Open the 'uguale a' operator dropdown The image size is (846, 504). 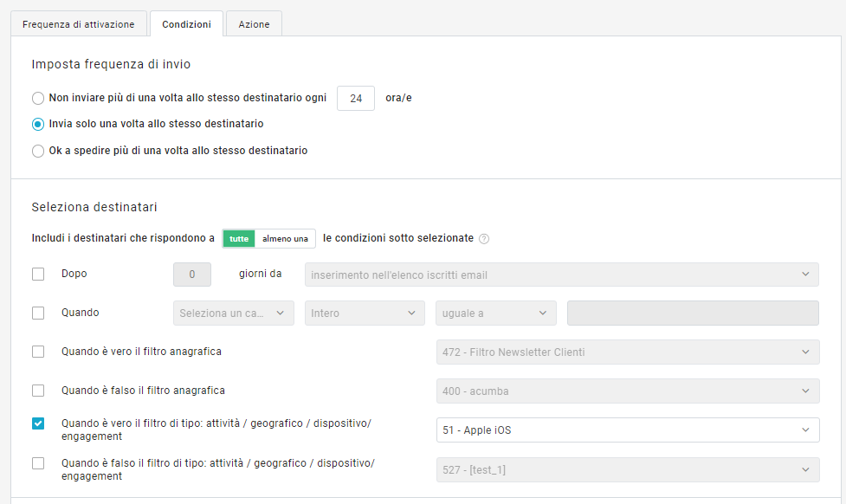click(495, 313)
